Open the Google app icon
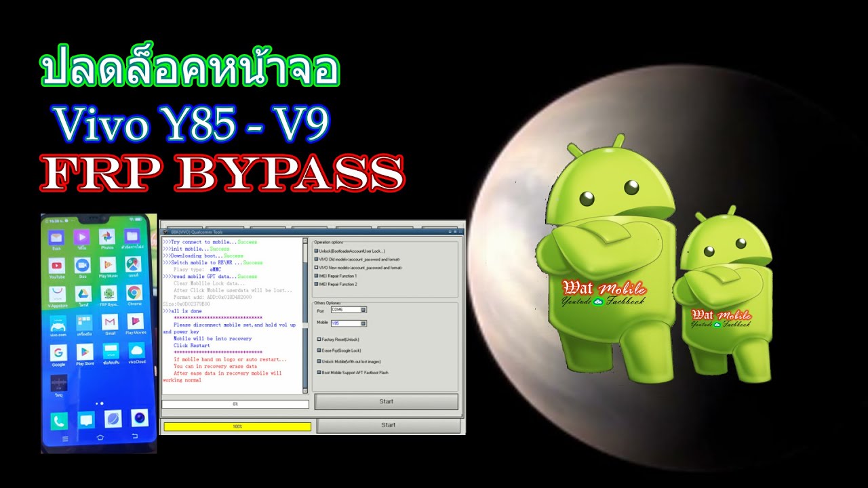 click(58, 352)
